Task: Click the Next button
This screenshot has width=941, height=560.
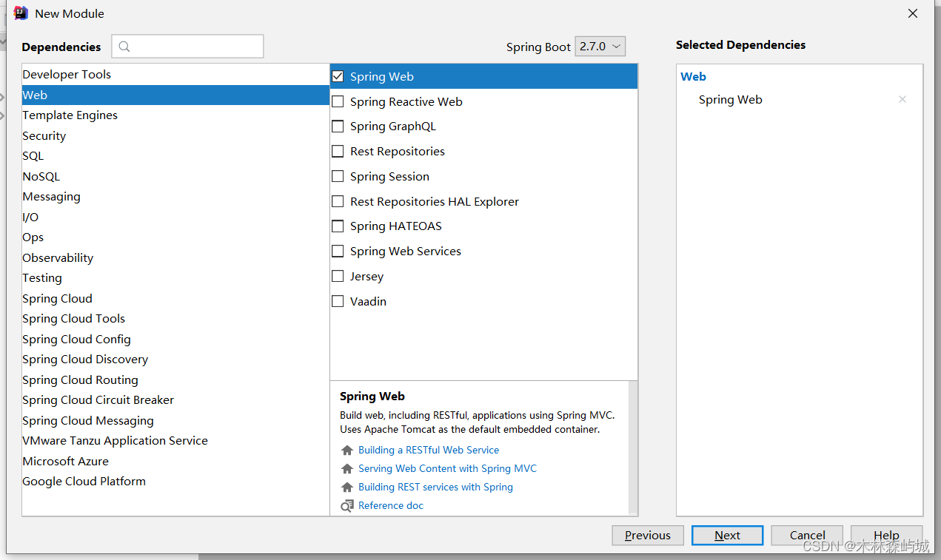Action: point(727,536)
